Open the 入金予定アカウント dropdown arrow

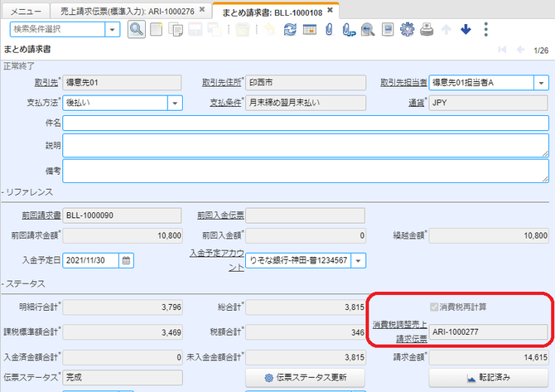358,260
